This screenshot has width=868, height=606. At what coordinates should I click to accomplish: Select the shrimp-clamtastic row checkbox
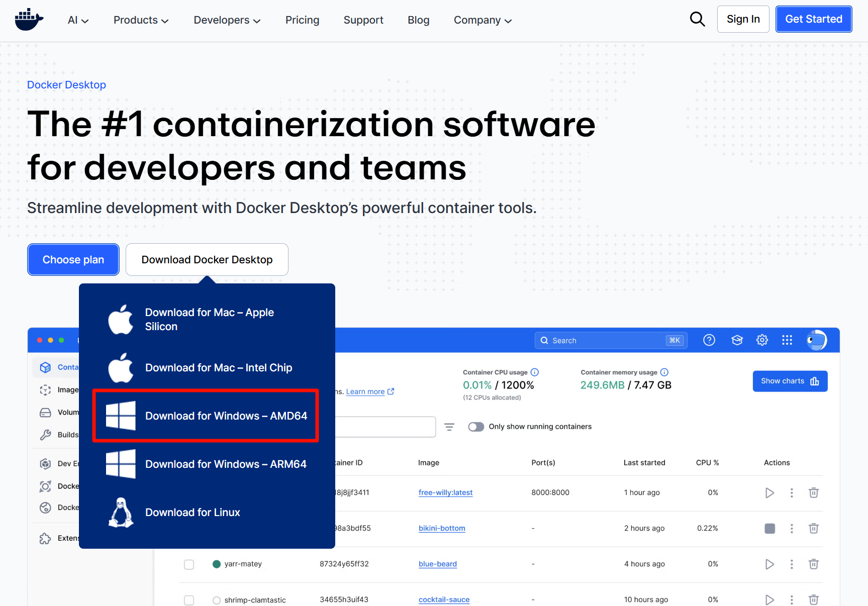click(x=189, y=600)
